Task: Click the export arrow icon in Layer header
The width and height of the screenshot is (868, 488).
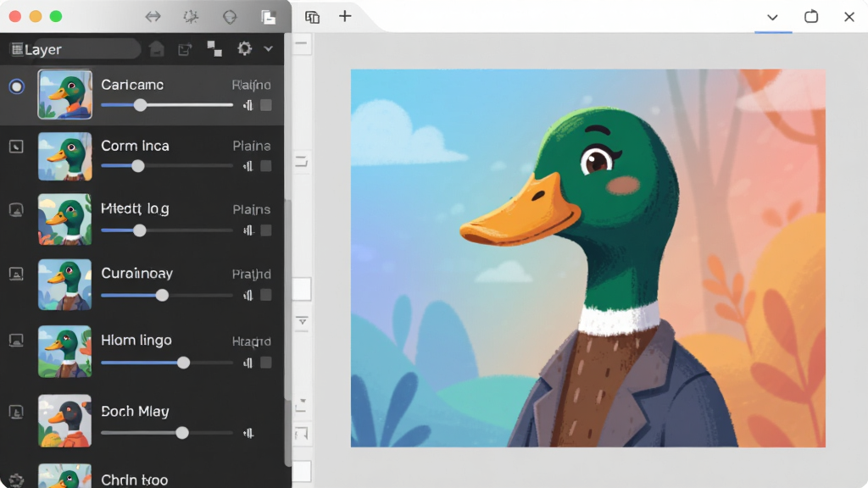Action: (x=185, y=49)
